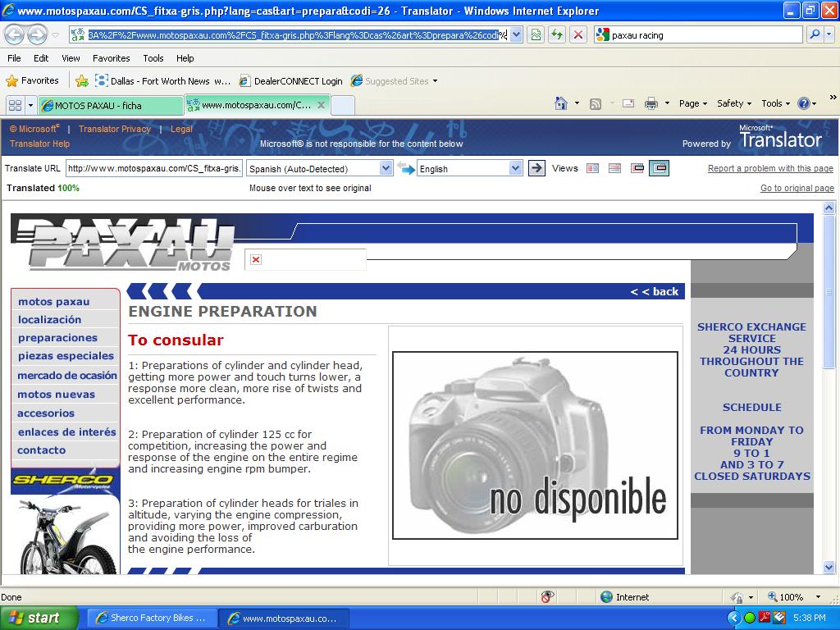
Task: Open the Help menu
Action: [x=185, y=58]
